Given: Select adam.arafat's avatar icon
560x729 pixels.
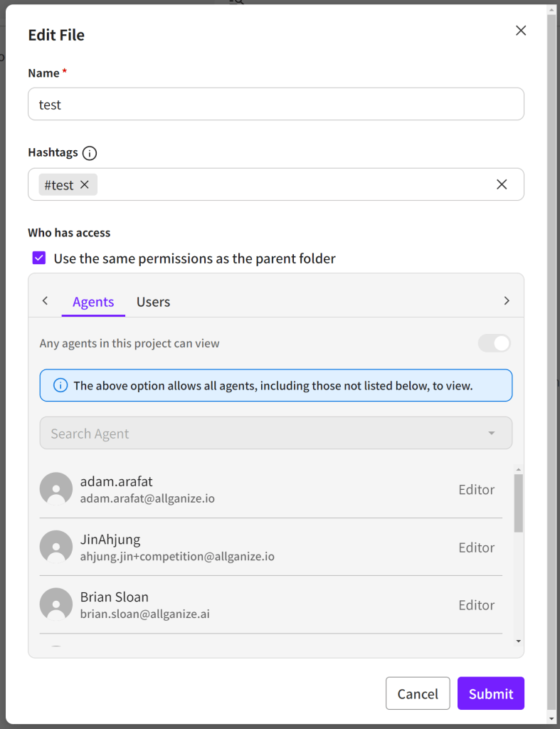Looking at the screenshot, I should point(56,489).
